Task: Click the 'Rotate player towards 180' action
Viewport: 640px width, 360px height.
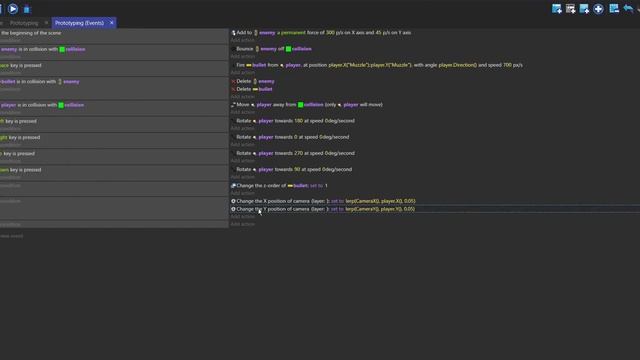Action: (293, 121)
